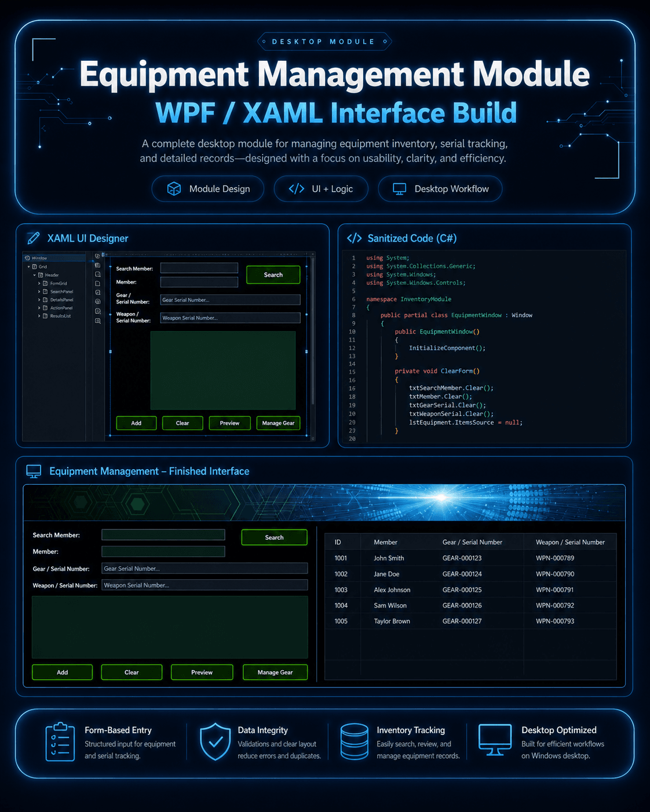Image resolution: width=650 pixels, height=812 pixels.
Task: Expand the SearchPanel node arrow
Action: tap(39, 291)
